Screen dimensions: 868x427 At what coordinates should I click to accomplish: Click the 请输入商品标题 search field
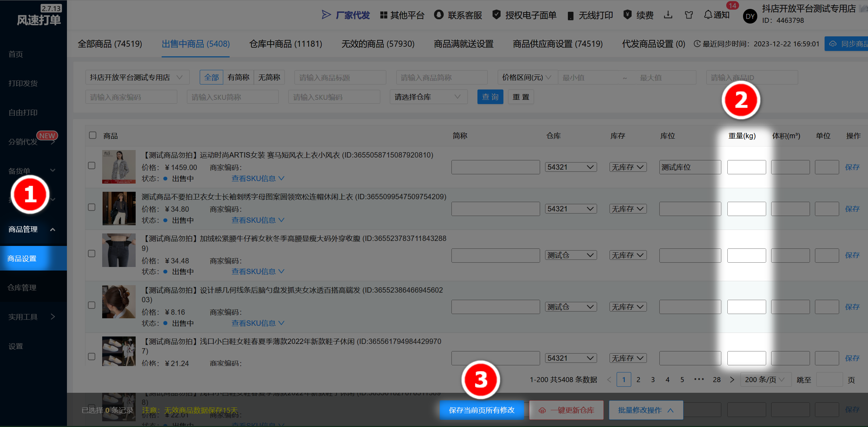click(340, 77)
